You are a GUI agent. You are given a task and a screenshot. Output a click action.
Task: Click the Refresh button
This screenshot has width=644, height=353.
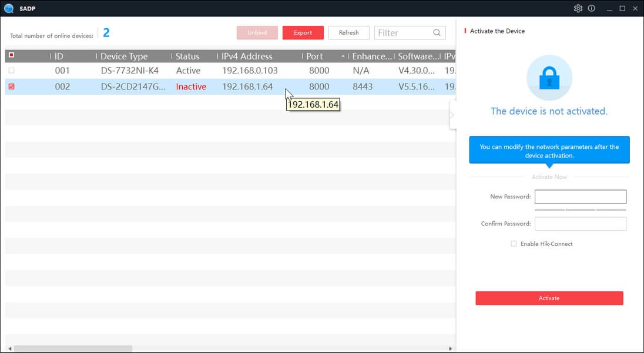348,32
